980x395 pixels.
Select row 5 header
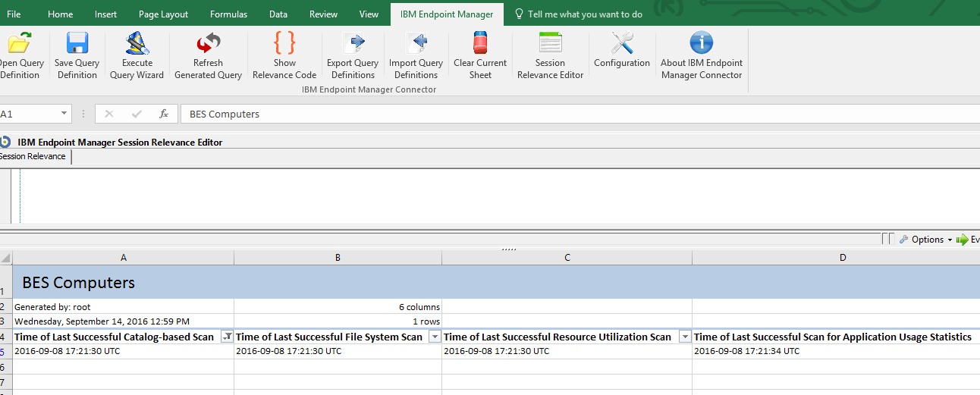6,351
